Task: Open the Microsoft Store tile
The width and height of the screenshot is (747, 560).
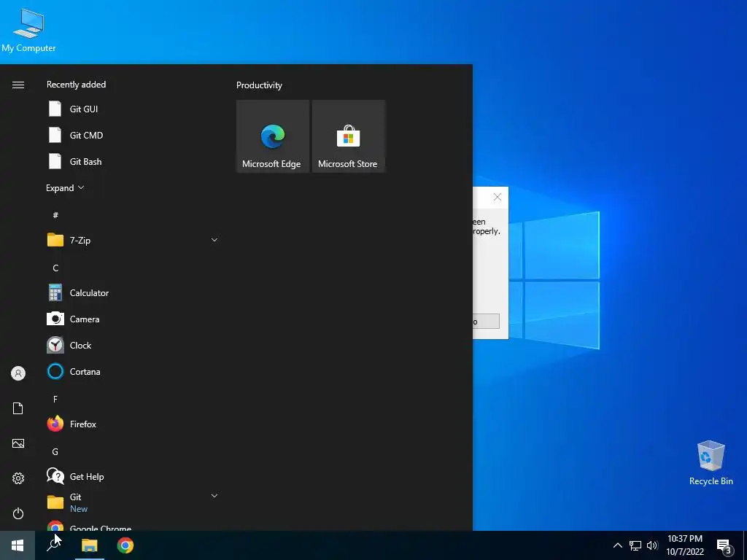Action: 348,136
